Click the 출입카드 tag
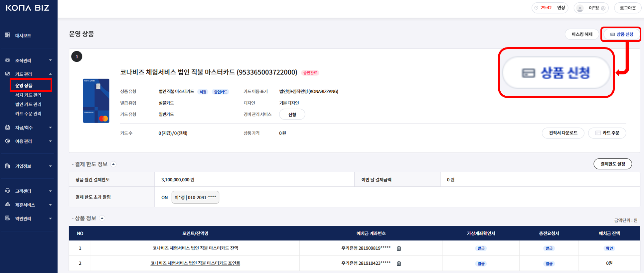The width and height of the screenshot is (644, 273). 221,92
